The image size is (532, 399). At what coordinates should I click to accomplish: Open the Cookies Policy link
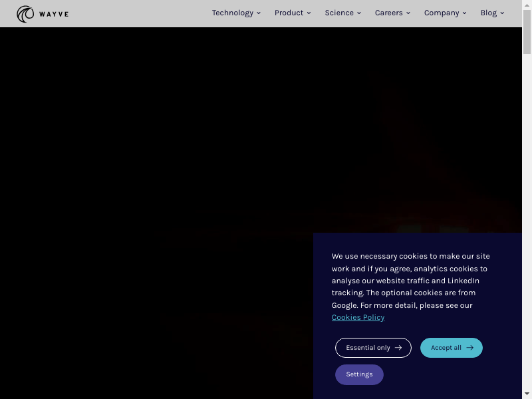click(x=358, y=317)
